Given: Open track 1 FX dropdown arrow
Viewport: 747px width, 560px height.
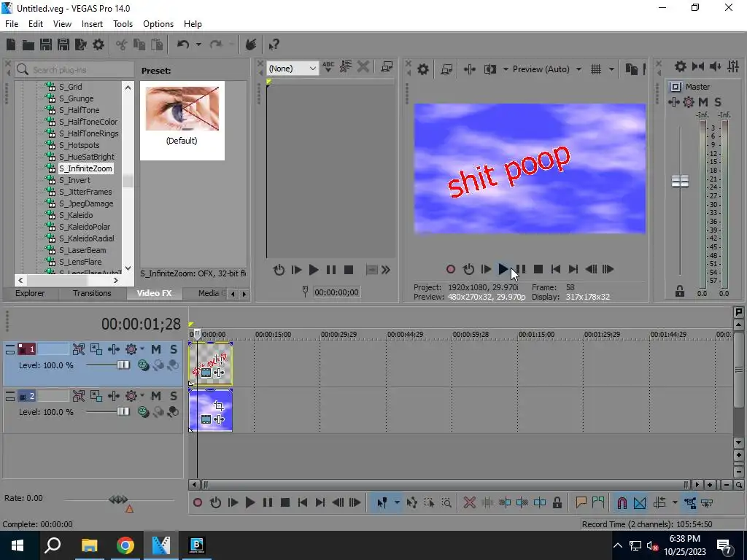Looking at the screenshot, I should pyautogui.click(x=142, y=349).
